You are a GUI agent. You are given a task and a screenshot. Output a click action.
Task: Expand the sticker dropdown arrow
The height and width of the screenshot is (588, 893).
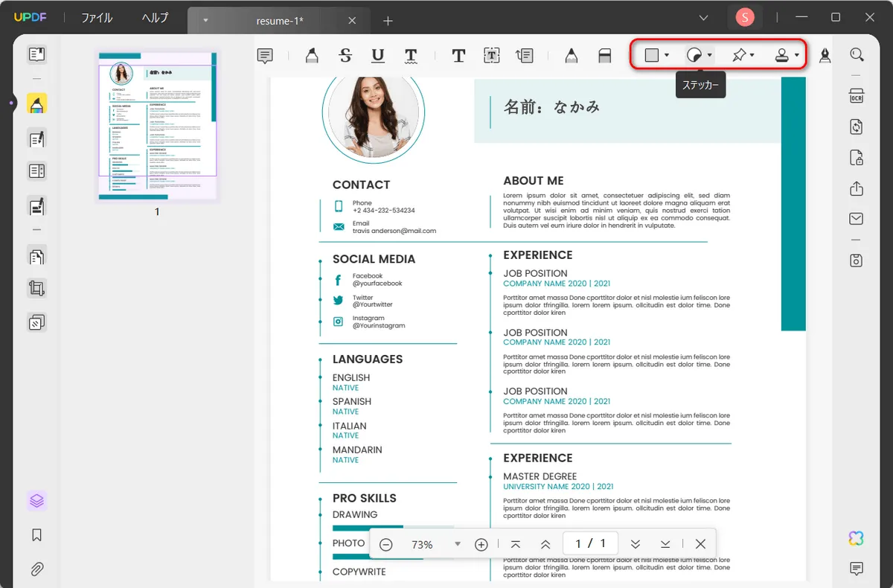(x=710, y=55)
